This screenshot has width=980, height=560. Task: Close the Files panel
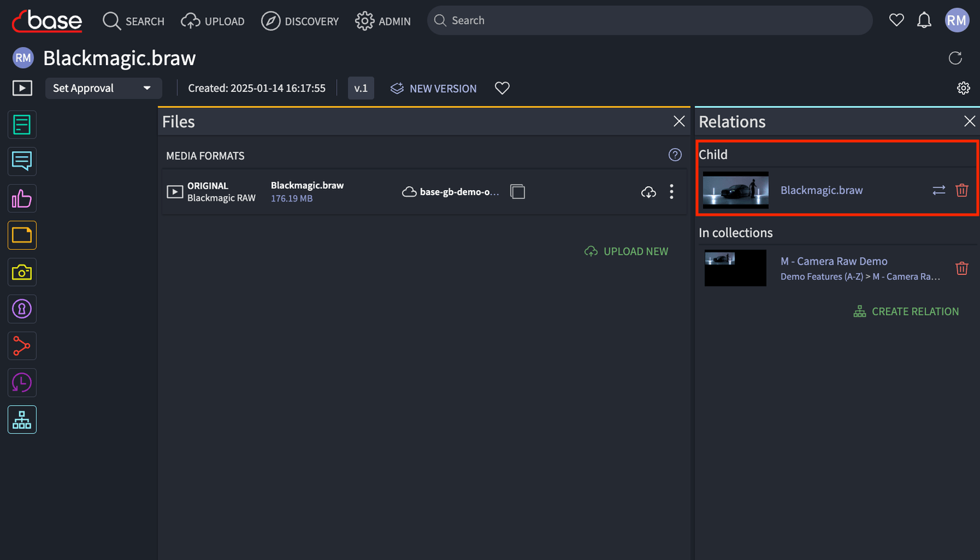pos(679,121)
